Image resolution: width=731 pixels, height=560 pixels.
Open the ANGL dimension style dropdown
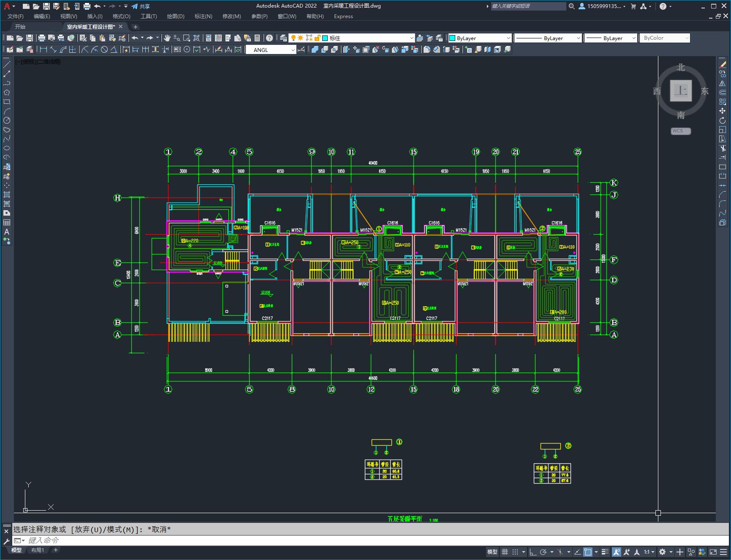coord(271,50)
